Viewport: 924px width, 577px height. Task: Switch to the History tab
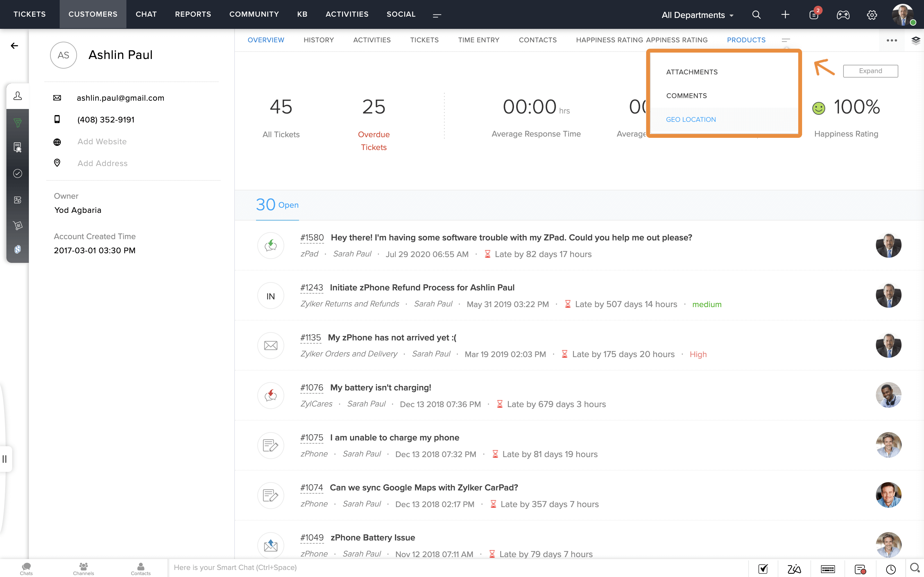tap(319, 40)
